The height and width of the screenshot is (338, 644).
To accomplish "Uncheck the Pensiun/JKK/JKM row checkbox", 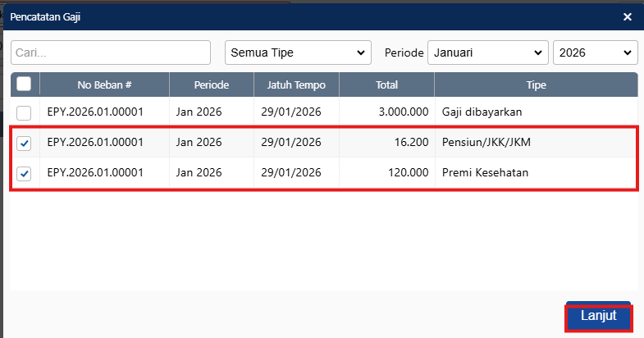I will coord(25,144).
